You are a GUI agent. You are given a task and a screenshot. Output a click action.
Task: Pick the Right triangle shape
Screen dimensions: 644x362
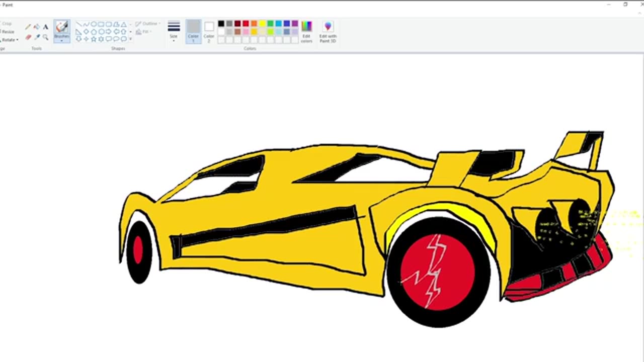tap(79, 32)
